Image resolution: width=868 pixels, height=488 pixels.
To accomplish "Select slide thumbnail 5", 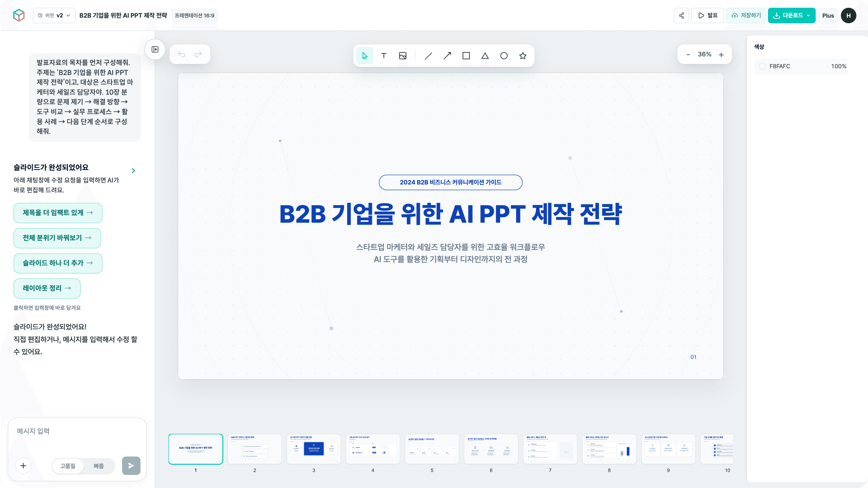I will [x=432, y=449].
